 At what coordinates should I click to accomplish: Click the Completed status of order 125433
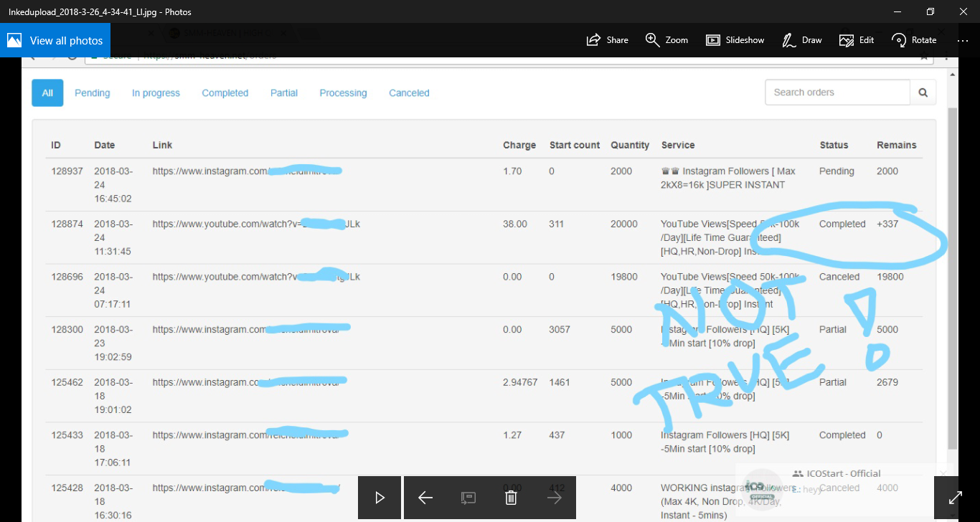tap(842, 435)
